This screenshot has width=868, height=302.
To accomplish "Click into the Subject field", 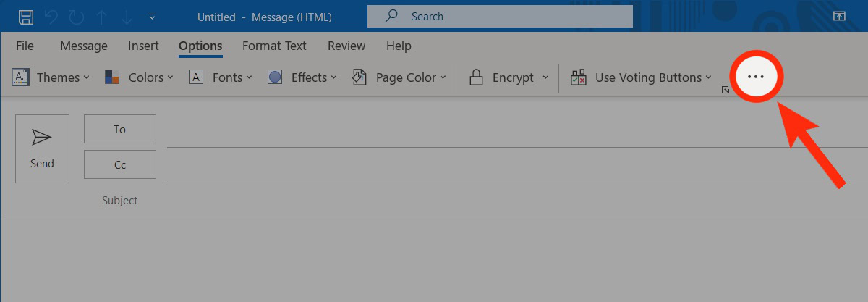I will [x=434, y=201].
